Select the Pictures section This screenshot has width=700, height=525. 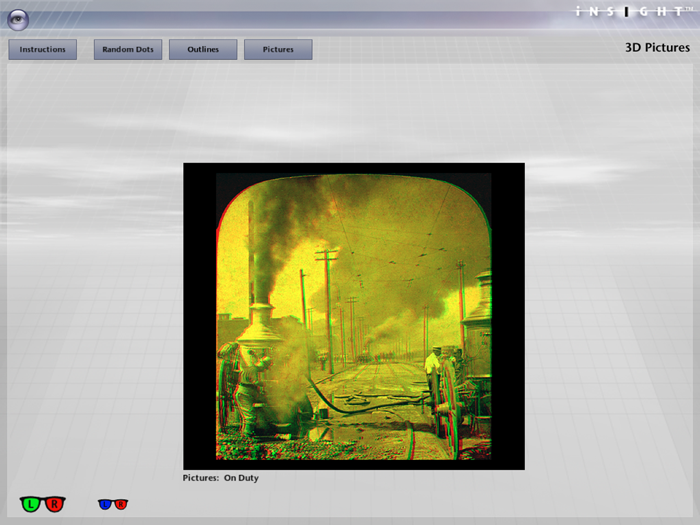pyautogui.click(x=278, y=49)
